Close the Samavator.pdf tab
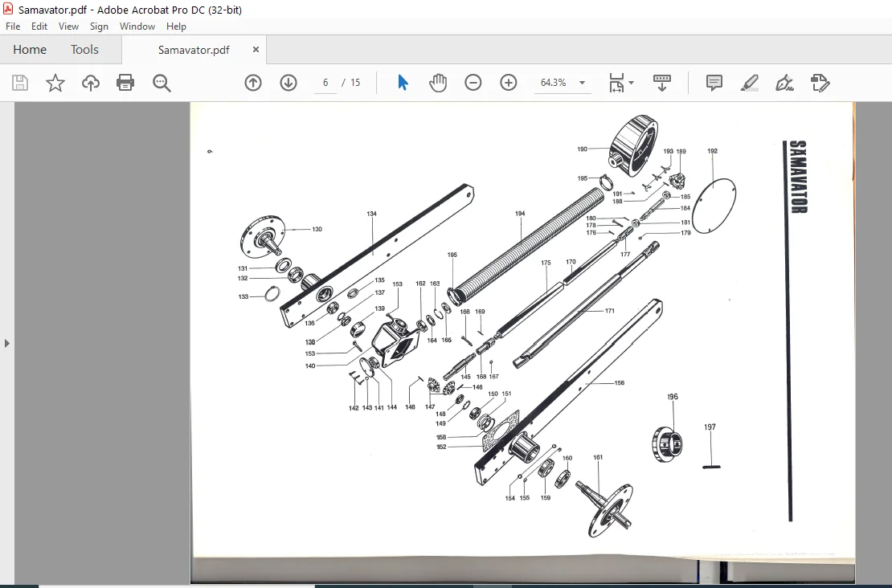The width and height of the screenshot is (892, 588). tap(256, 50)
